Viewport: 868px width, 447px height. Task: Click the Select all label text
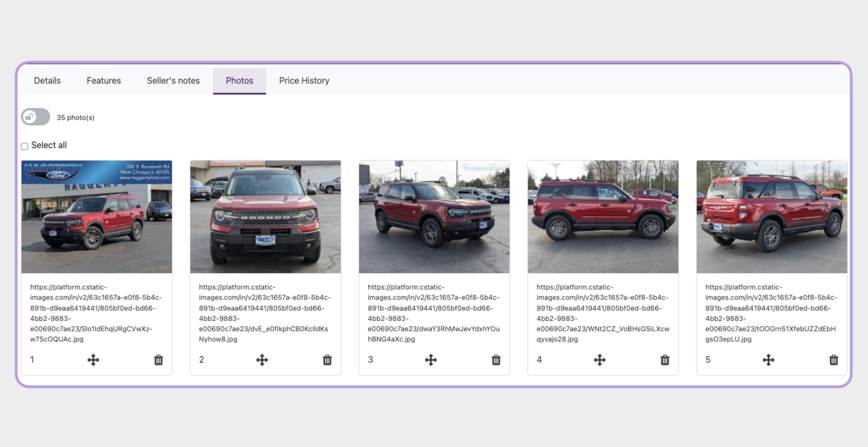49,145
